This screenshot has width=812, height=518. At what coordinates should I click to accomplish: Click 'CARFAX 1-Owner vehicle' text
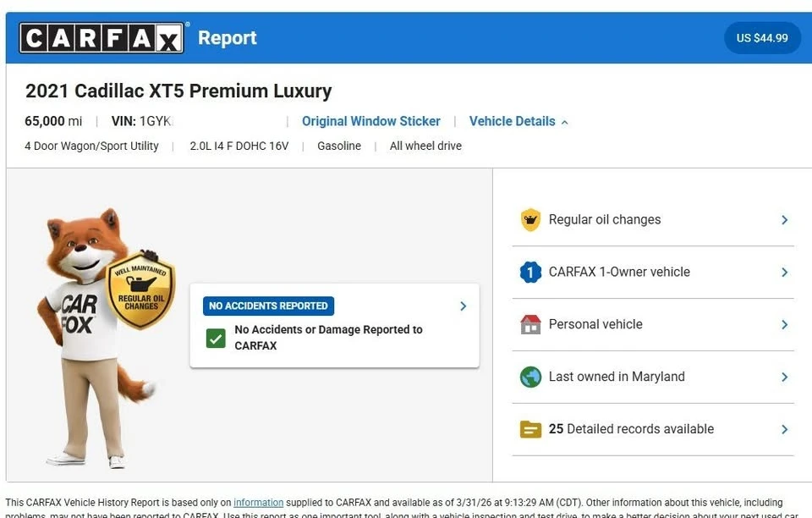619,272
